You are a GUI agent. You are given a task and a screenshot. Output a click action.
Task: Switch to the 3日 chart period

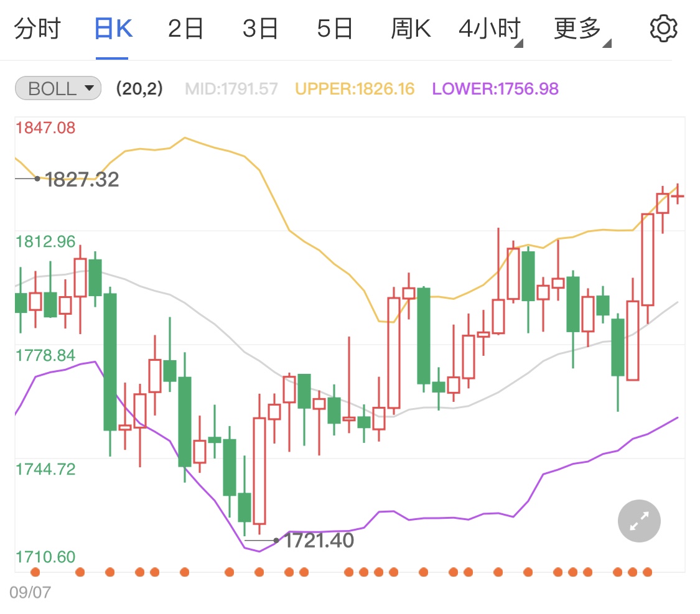[x=260, y=29]
